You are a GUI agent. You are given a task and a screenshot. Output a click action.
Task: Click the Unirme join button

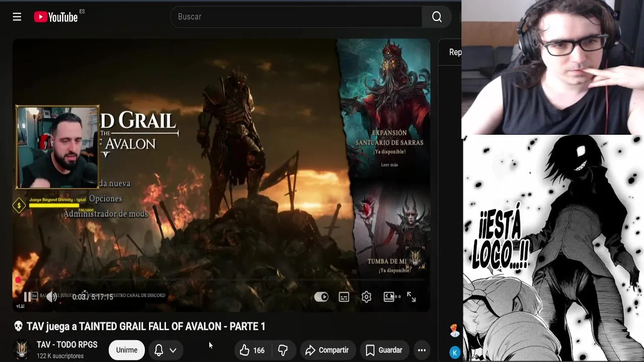coord(127,350)
